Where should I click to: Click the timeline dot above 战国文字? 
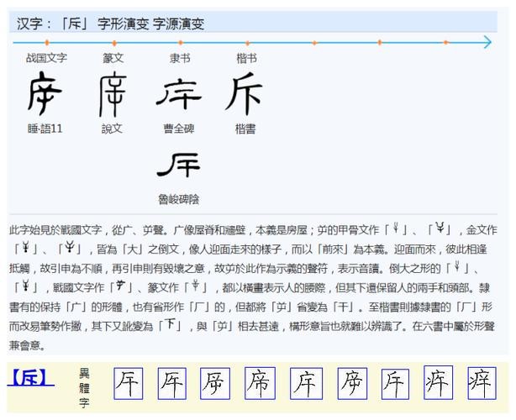click(x=47, y=43)
